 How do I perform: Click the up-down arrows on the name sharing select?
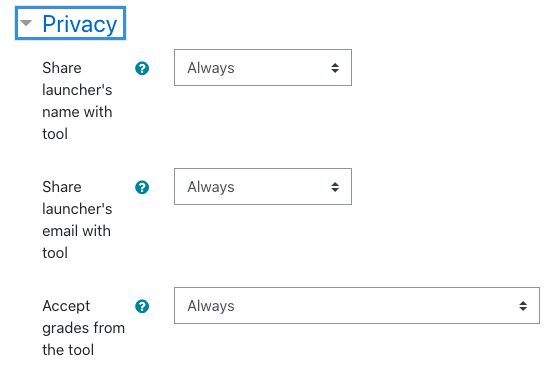(x=335, y=68)
